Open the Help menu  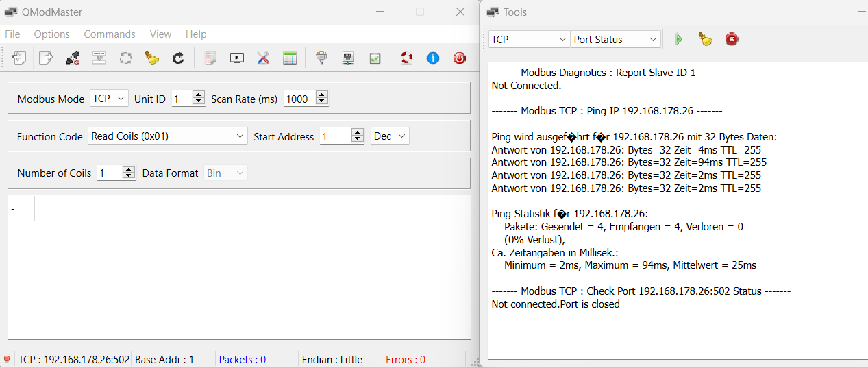(x=196, y=34)
